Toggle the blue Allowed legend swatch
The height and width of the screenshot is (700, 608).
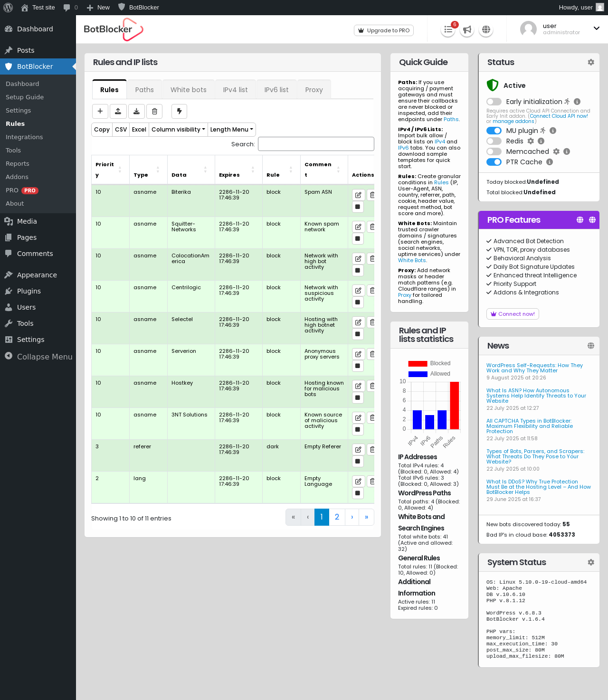(x=418, y=374)
